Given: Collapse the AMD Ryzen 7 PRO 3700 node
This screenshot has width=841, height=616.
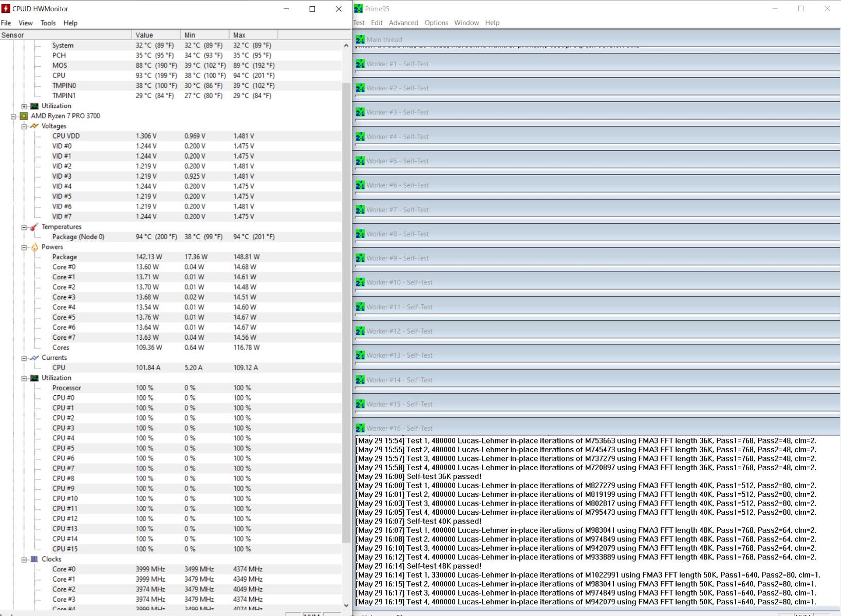Looking at the screenshot, I should 13,117.
